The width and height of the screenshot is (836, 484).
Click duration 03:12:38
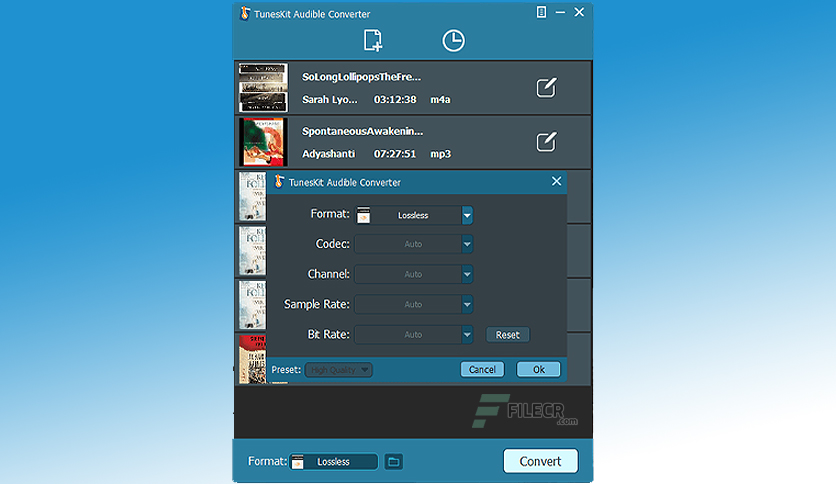point(395,100)
